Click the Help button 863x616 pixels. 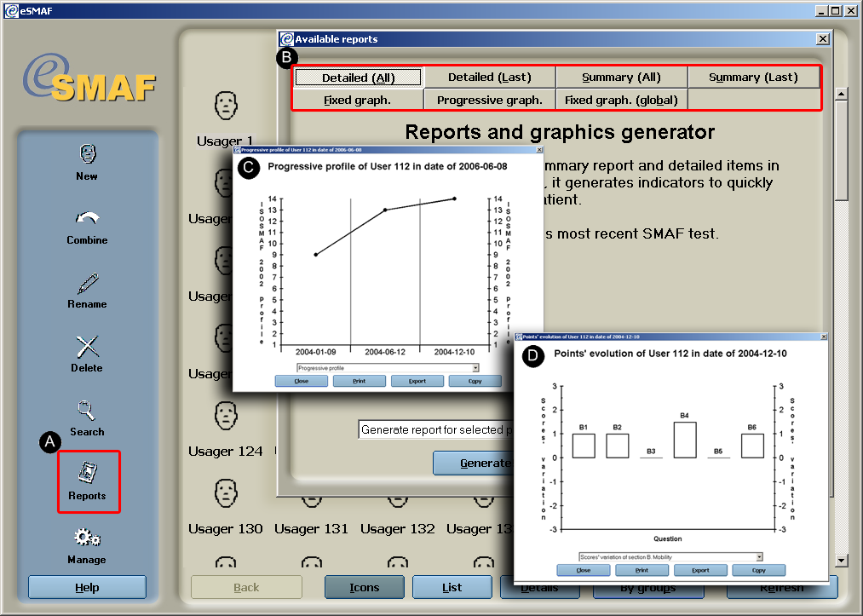[x=87, y=587]
